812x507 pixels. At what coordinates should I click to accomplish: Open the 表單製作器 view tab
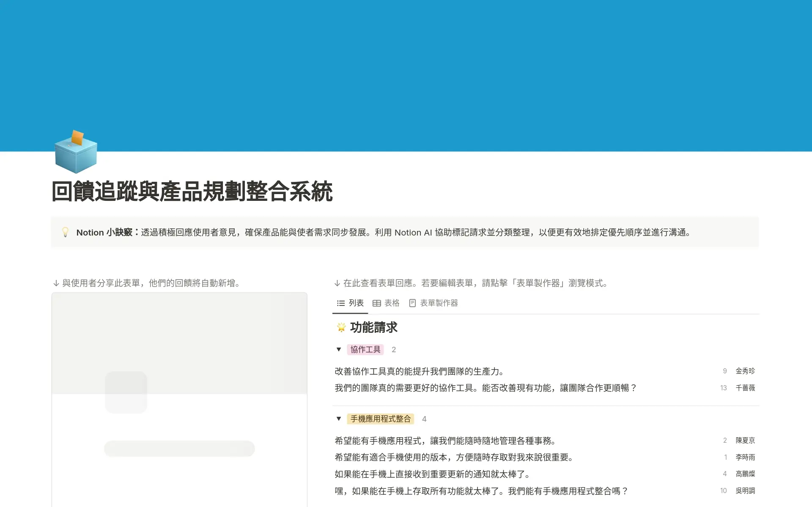coord(439,303)
